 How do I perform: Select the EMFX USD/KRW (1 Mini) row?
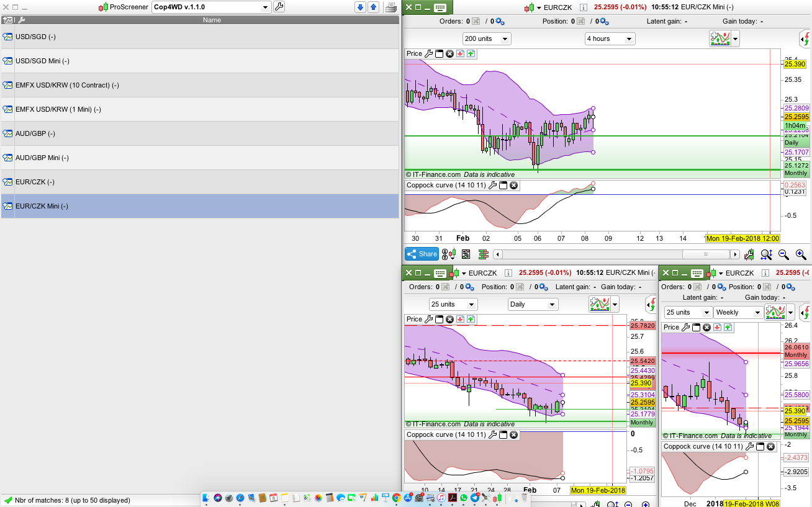(x=200, y=109)
